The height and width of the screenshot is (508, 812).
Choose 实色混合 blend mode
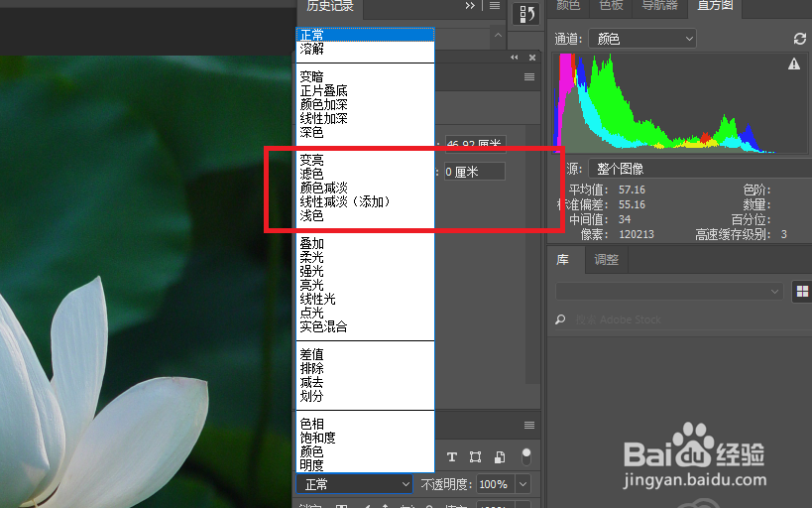365,326
